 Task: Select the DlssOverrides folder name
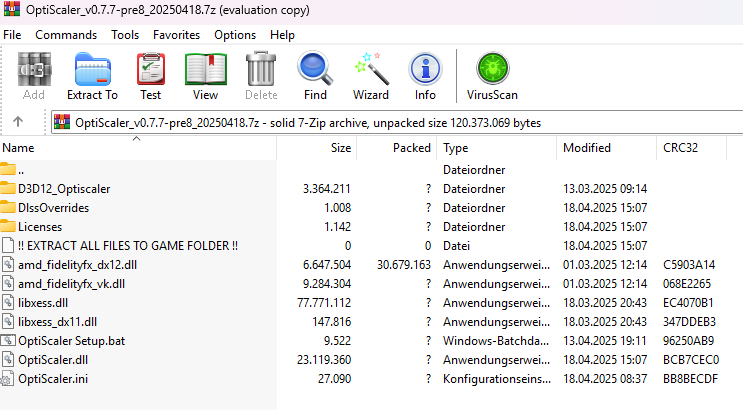54,208
